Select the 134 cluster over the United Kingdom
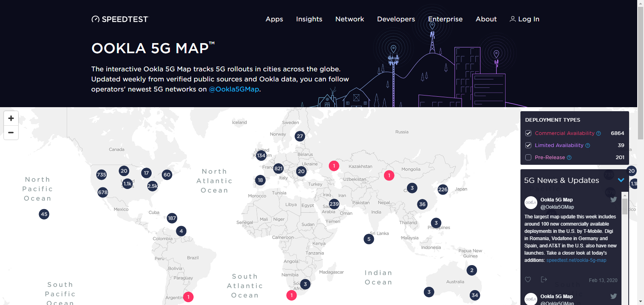This screenshot has width=644, height=305. coord(261,155)
